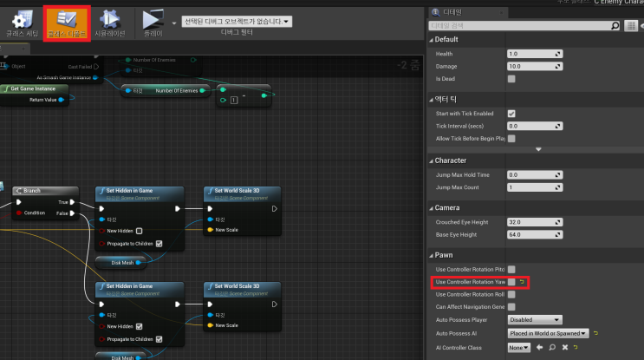Reset AI Controller Class to default
This screenshot has height=360, width=644.
coord(576,348)
